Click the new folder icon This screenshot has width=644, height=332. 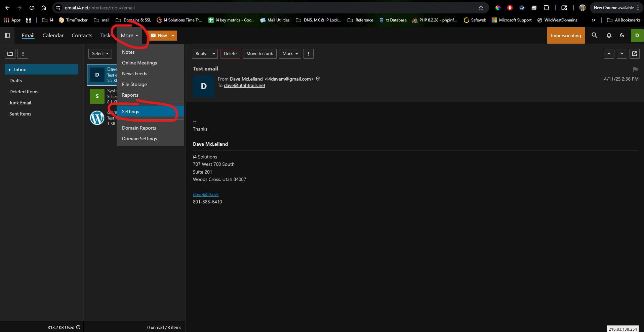10,54
